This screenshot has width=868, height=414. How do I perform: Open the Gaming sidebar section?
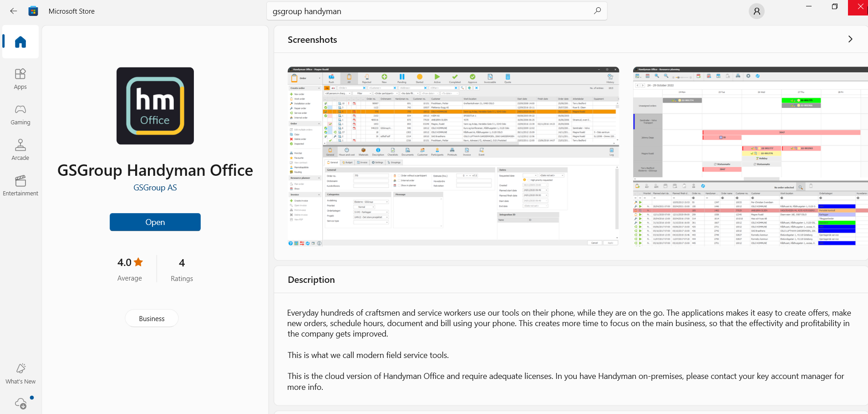pyautogui.click(x=20, y=115)
